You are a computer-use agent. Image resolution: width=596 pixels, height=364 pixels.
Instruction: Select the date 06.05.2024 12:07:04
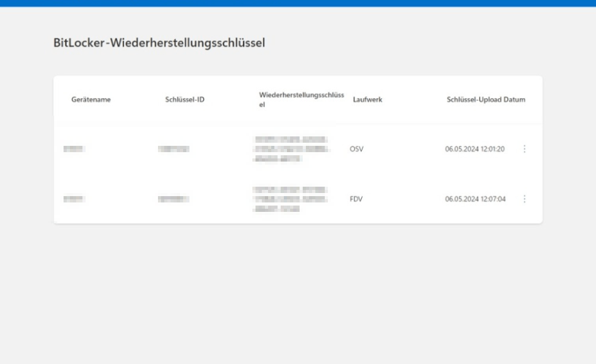(x=475, y=199)
